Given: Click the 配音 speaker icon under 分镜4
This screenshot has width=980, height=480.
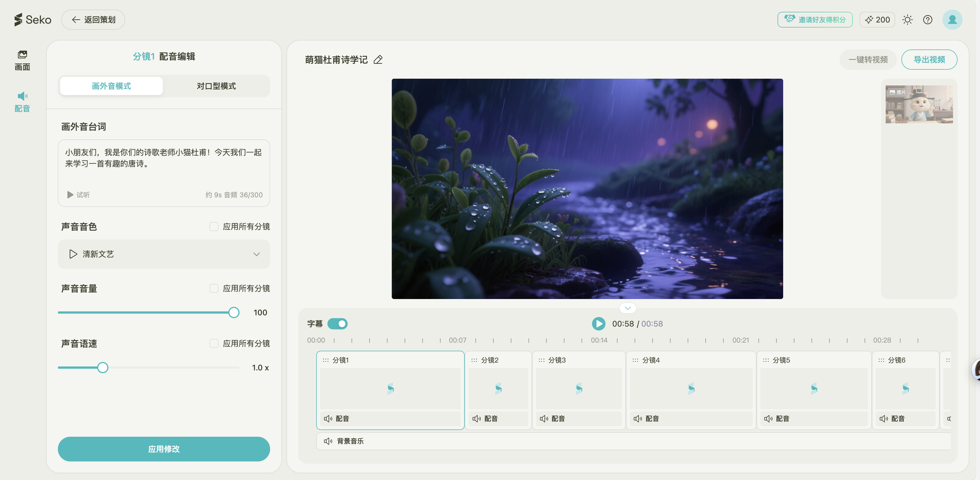Looking at the screenshot, I should tap(638, 418).
